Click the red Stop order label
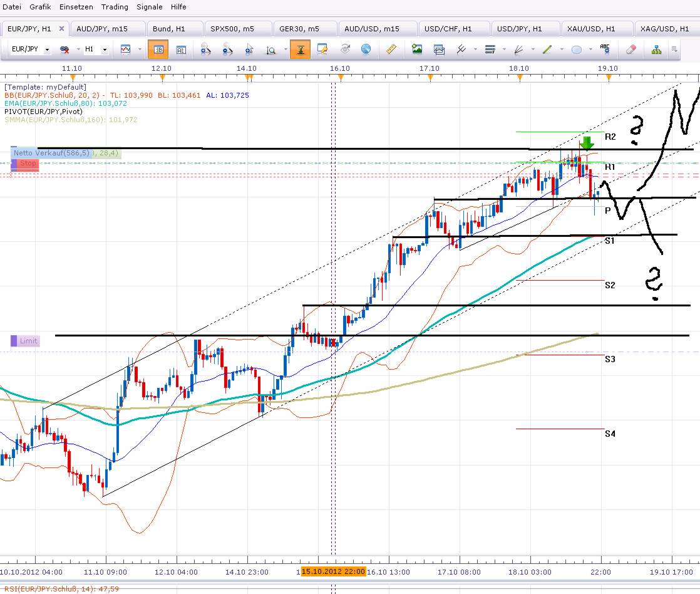Image resolution: width=700 pixels, height=594 pixels. pos(24,164)
